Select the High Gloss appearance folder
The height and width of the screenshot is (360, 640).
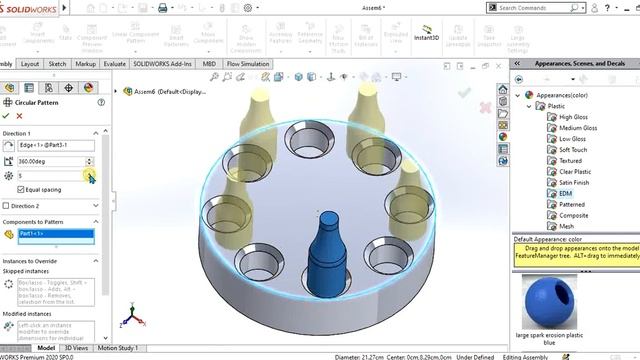pyautogui.click(x=573, y=117)
